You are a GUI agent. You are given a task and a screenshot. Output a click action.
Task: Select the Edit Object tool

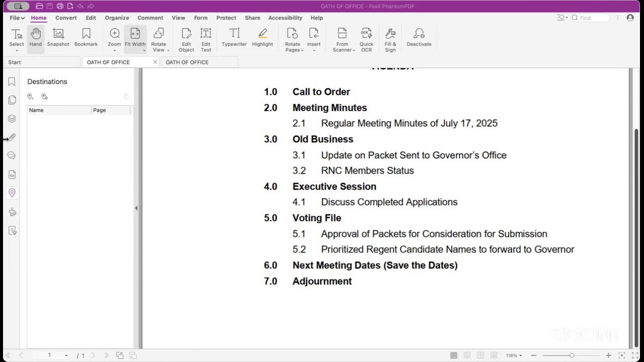[186, 39]
